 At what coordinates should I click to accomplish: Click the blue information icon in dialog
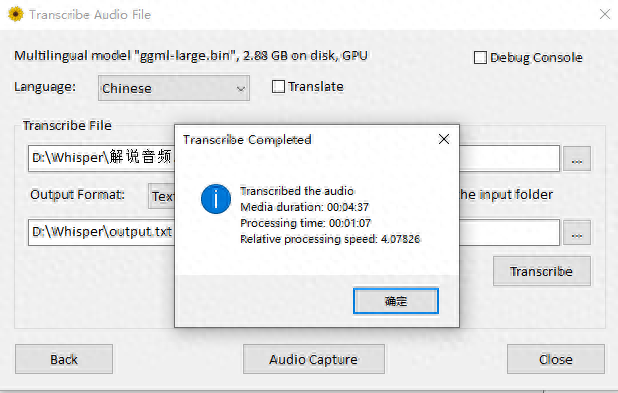click(216, 199)
